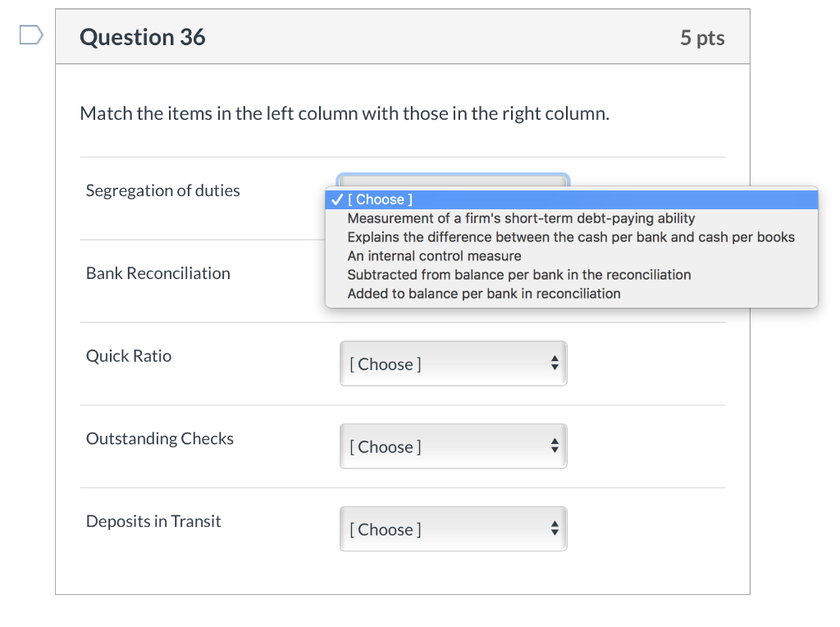Click the Bank Reconciliation label
The image size is (840, 627).
pyautogui.click(x=158, y=273)
